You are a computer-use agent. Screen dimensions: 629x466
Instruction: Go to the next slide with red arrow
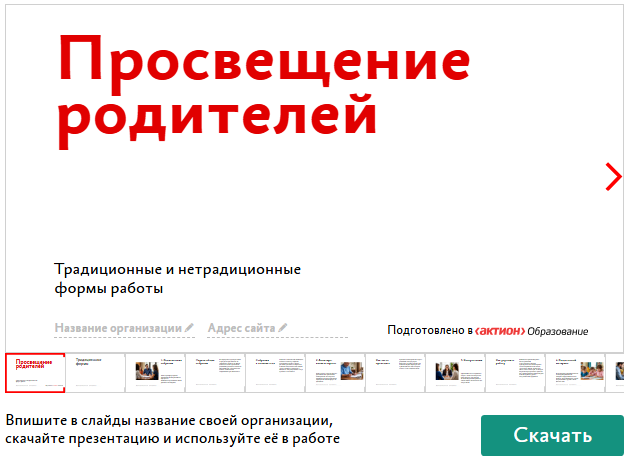pos(613,176)
